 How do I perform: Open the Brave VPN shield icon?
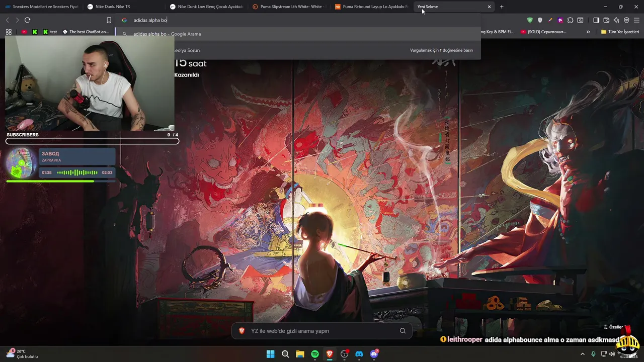(626, 20)
